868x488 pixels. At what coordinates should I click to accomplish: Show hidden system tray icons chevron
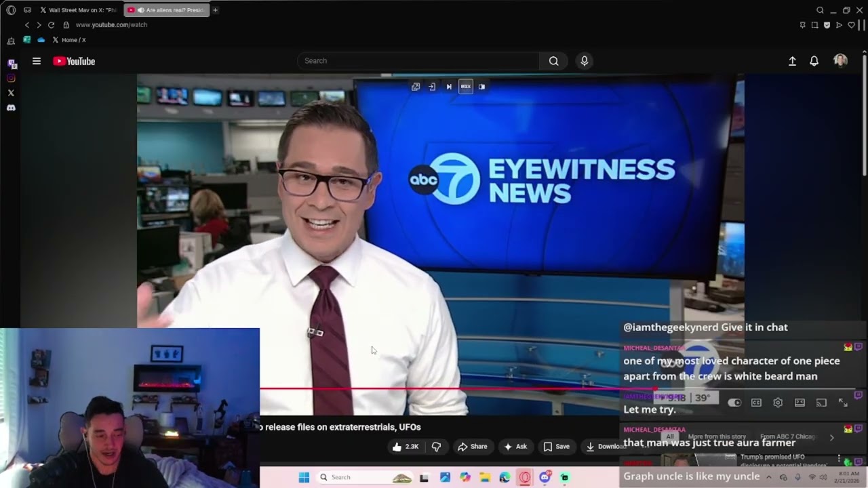pyautogui.click(x=768, y=477)
